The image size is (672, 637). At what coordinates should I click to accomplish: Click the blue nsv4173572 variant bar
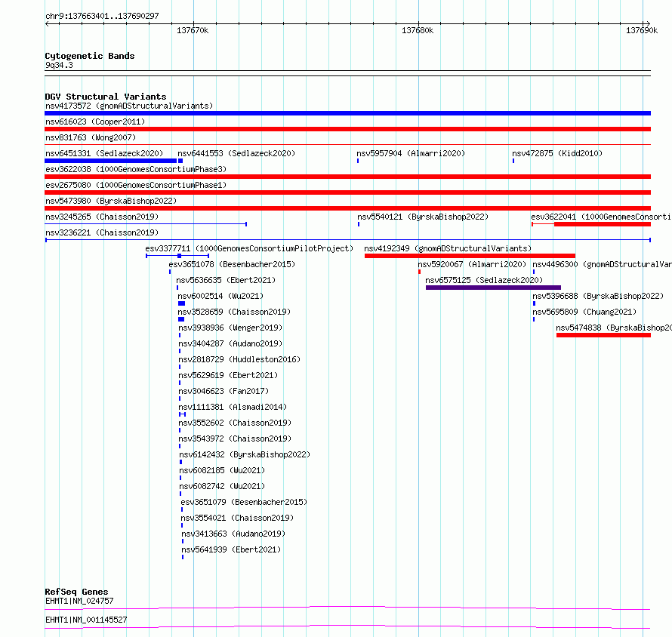pyautogui.click(x=347, y=113)
